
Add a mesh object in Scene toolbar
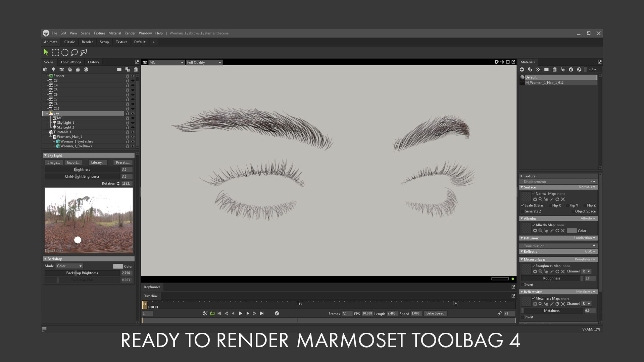pos(45,69)
